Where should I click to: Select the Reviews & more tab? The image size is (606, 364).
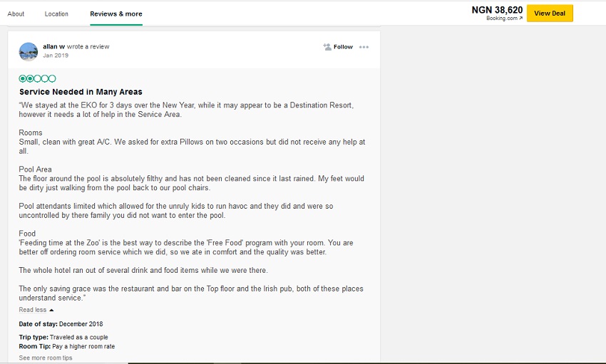(x=115, y=14)
